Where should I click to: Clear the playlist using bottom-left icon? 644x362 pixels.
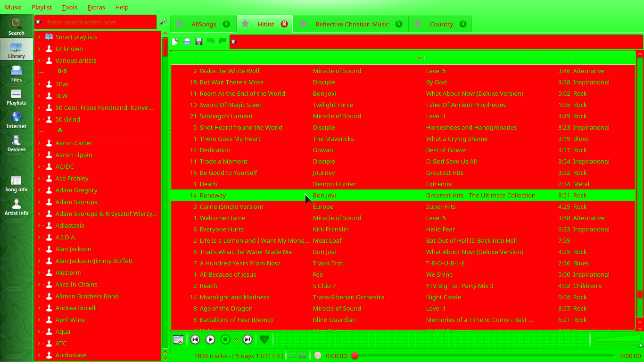click(x=178, y=339)
